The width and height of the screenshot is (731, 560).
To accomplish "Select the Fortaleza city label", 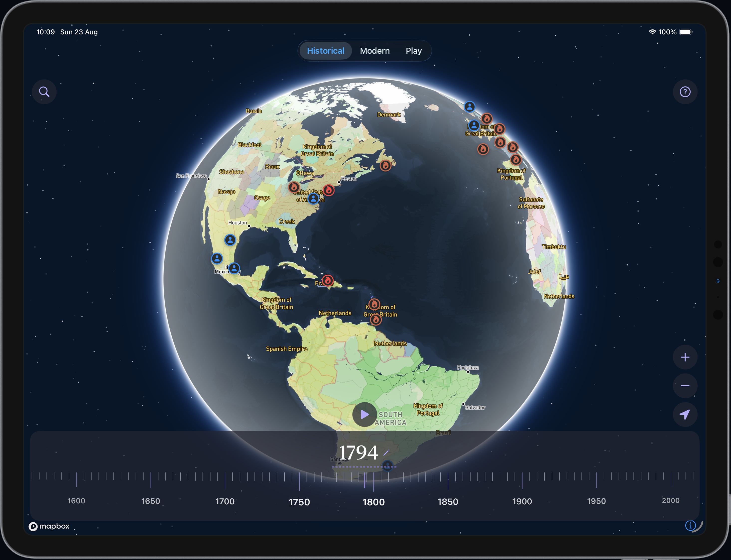I will click(468, 367).
